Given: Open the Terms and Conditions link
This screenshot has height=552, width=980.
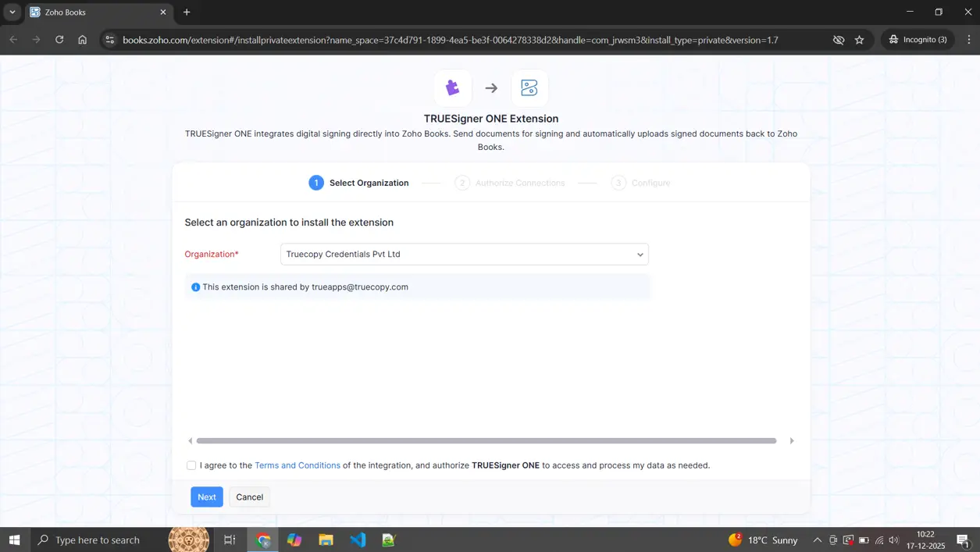Looking at the screenshot, I should pos(298,465).
